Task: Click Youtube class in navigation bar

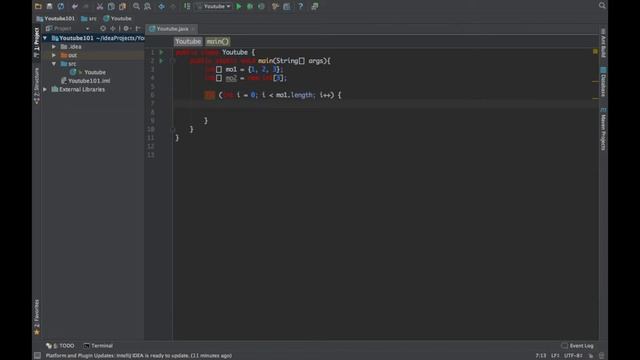Action: coord(118,18)
